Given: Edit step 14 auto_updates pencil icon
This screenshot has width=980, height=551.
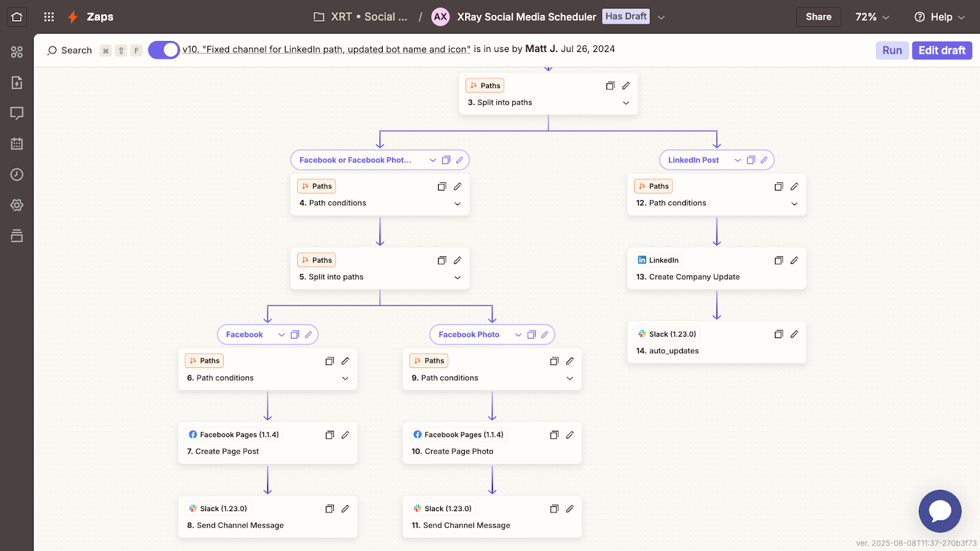Looking at the screenshot, I should [x=794, y=334].
